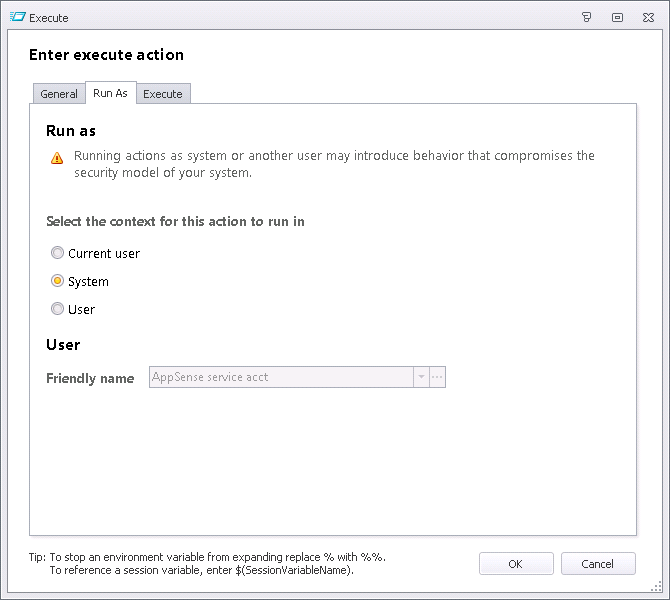The image size is (670, 600).
Task: Click the Execute app icon in title bar
Action: click(x=18, y=17)
